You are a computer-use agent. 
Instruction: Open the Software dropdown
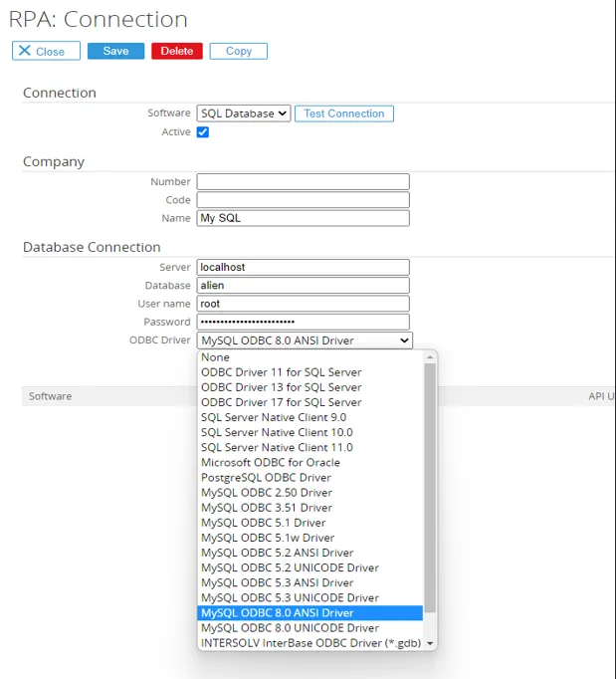pos(243,113)
